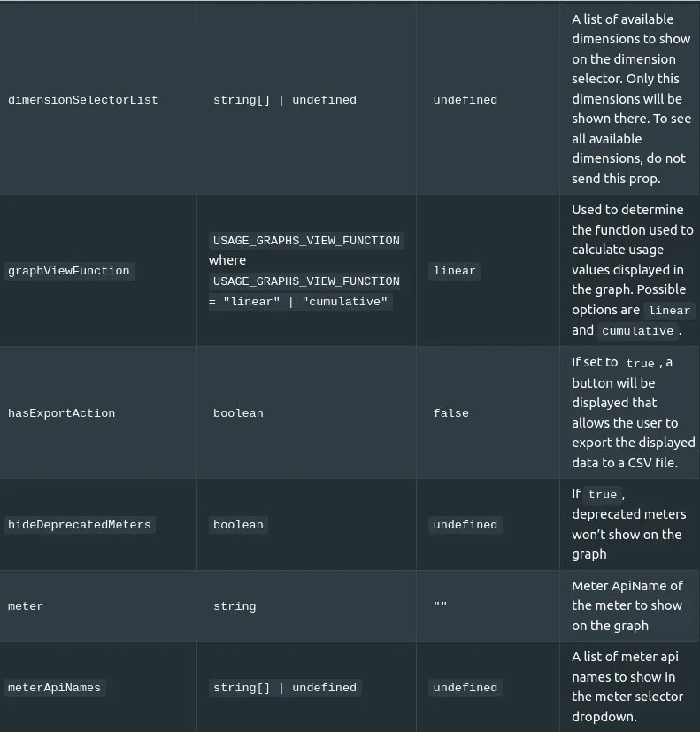Click the empty string default for meter
The image size is (700, 732).
[x=440, y=606]
